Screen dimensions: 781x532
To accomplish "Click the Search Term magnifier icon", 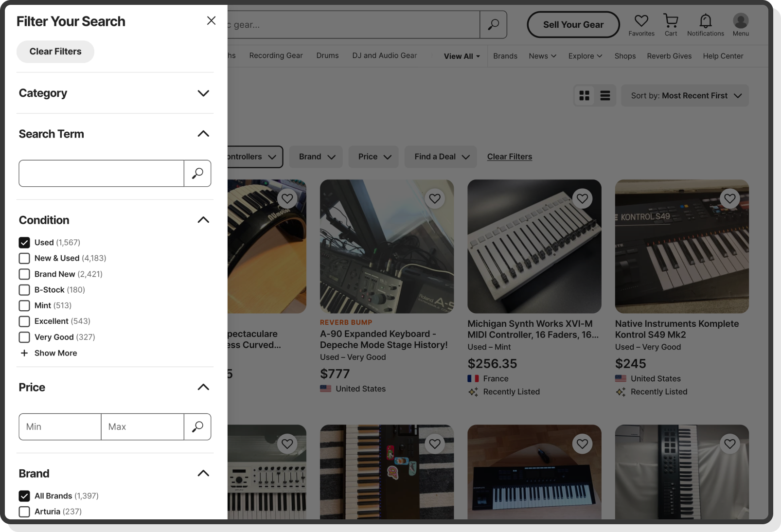I will pos(197,173).
